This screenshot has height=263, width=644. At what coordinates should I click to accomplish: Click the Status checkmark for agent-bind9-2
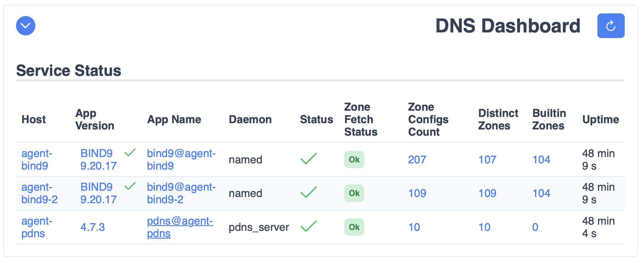point(308,193)
